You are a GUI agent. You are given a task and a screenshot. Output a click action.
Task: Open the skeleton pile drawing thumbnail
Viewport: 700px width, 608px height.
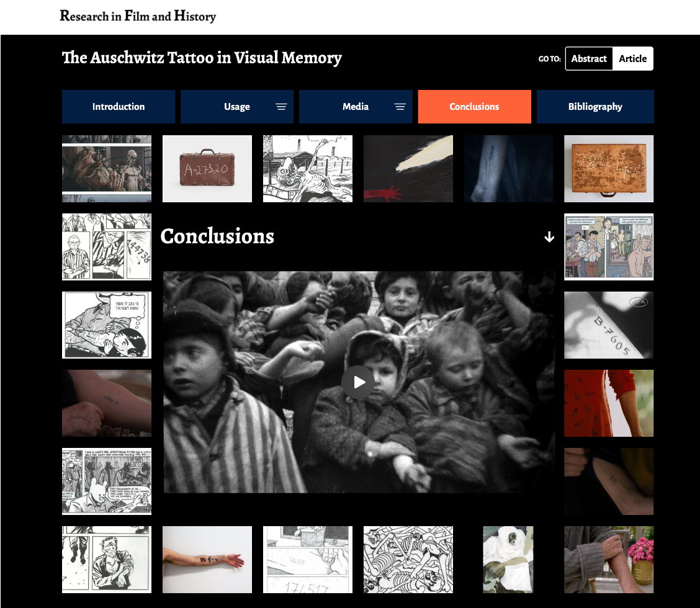408,560
